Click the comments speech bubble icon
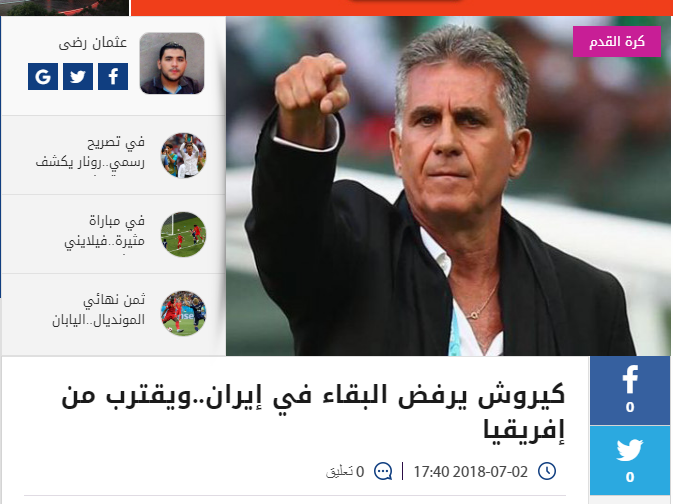 [383, 471]
